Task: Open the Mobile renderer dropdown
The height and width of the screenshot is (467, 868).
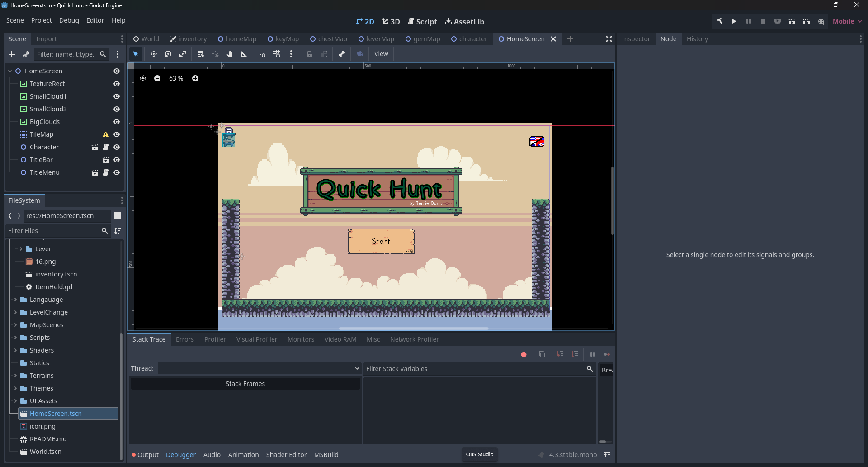Action: (x=847, y=21)
